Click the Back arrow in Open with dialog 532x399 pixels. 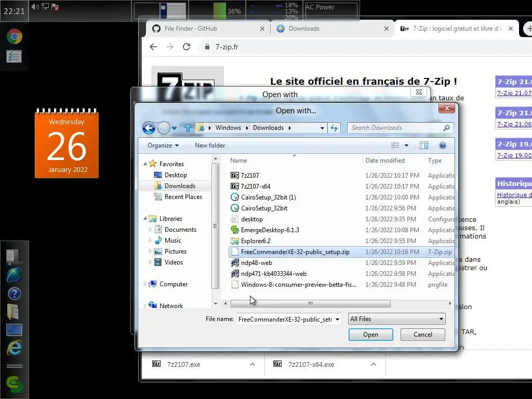tap(149, 128)
